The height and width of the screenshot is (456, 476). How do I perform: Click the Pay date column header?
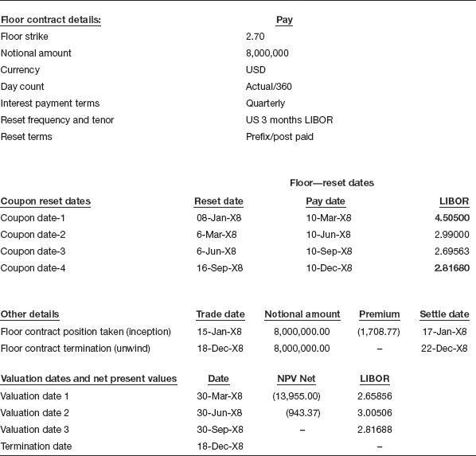point(326,201)
